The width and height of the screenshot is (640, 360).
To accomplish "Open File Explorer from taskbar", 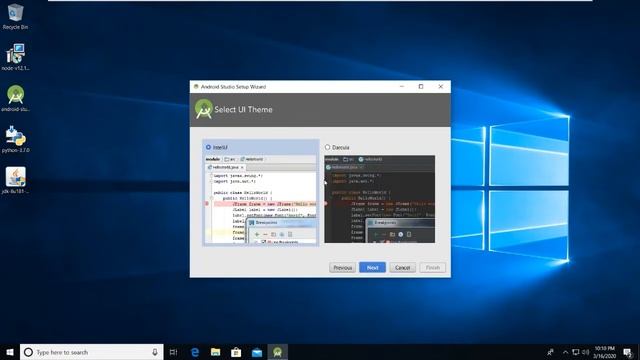I will tap(216, 352).
